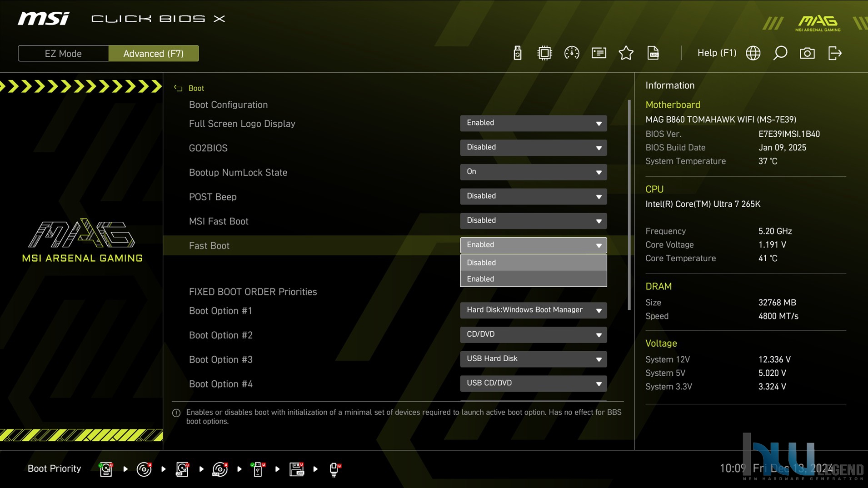868x488 pixels.
Task: Open Boot Option #4 USB CD/DVD dropdown
Action: pyautogui.click(x=533, y=383)
